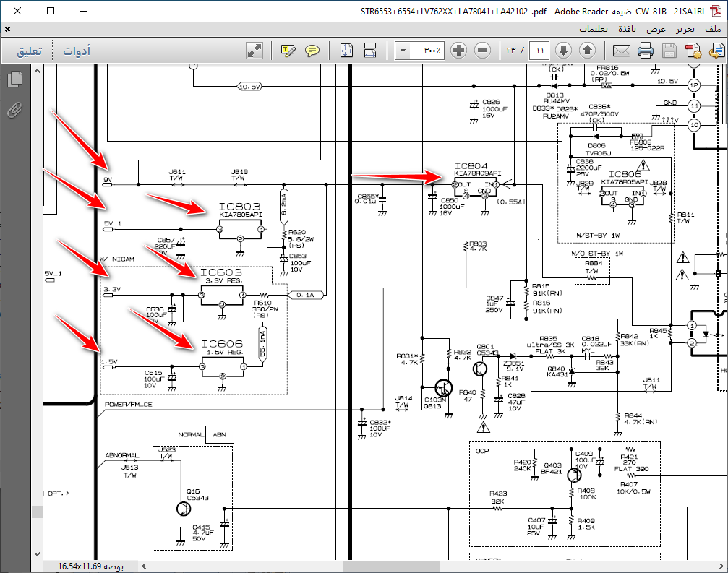Click the page number field showing ٢٢
The height and width of the screenshot is (573, 728).
coord(540,50)
